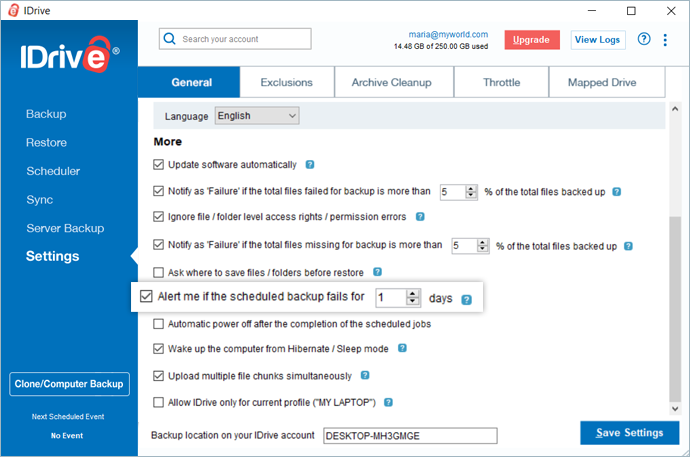Click help icon beside Ignore permission errors

point(420,216)
